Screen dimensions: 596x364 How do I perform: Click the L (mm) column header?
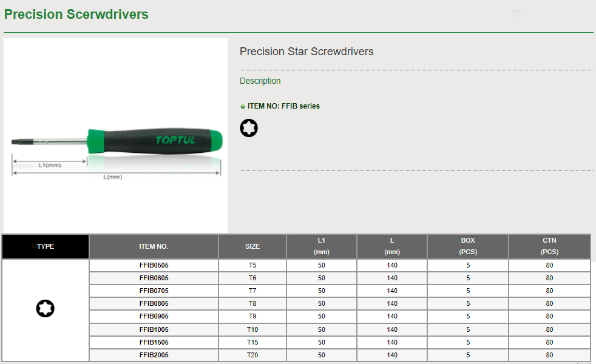point(392,246)
